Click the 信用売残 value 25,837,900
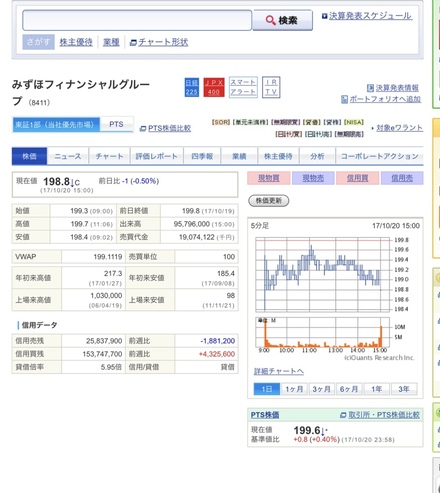 click(x=104, y=341)
